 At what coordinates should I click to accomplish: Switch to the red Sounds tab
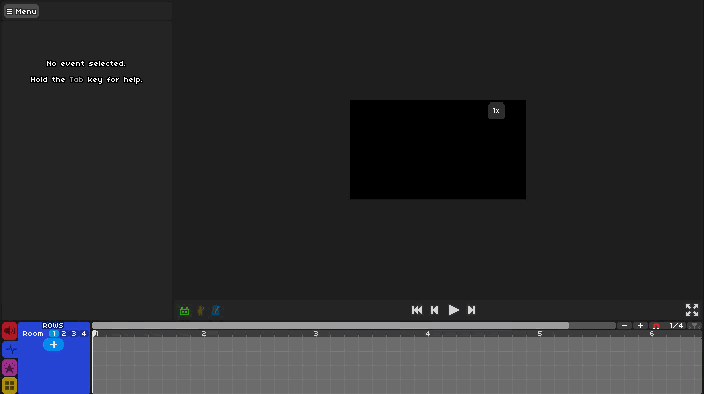[9, 331]
